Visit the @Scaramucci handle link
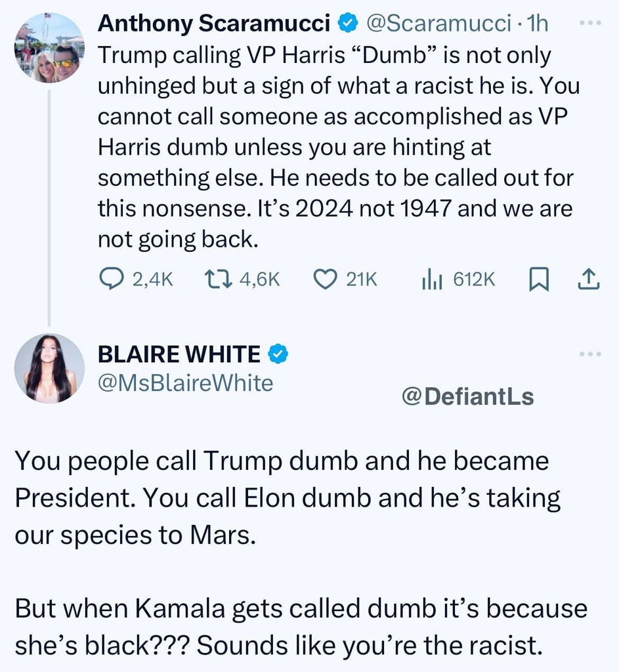 437,24
